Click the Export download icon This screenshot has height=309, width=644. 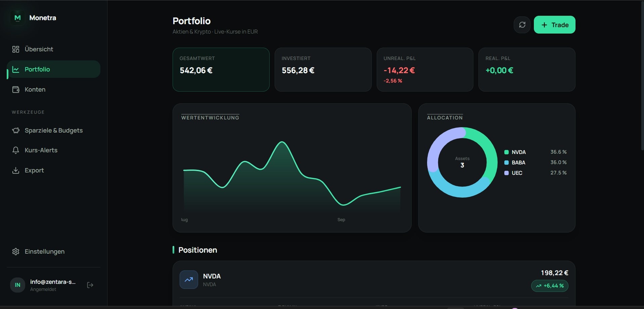coord(16,170)
